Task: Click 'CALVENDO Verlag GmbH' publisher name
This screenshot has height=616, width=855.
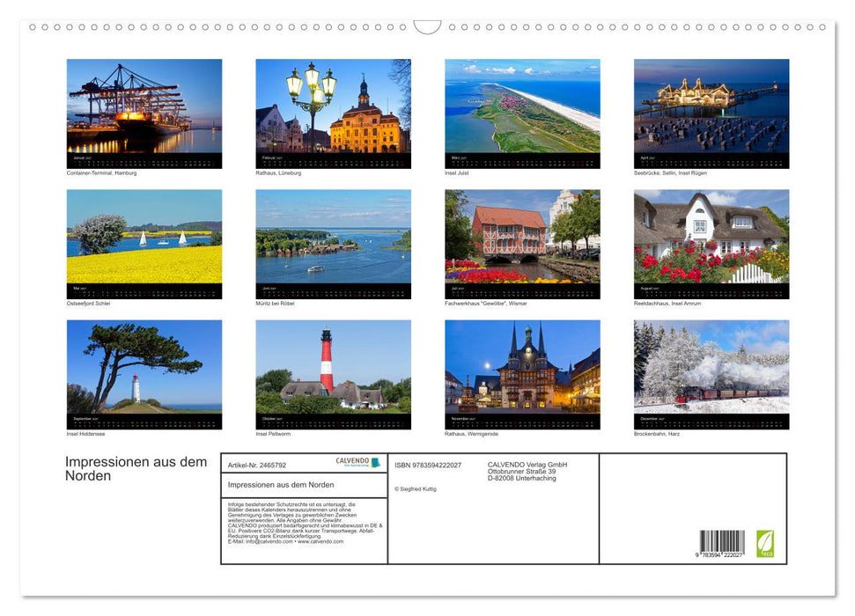Action: tap(527, 465)
